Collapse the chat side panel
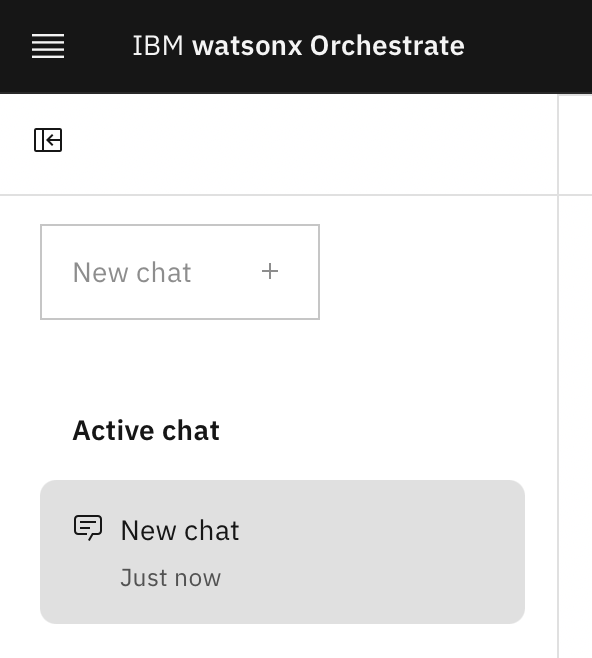The height and width of the screenshot is (658, 592). point(48,140)
